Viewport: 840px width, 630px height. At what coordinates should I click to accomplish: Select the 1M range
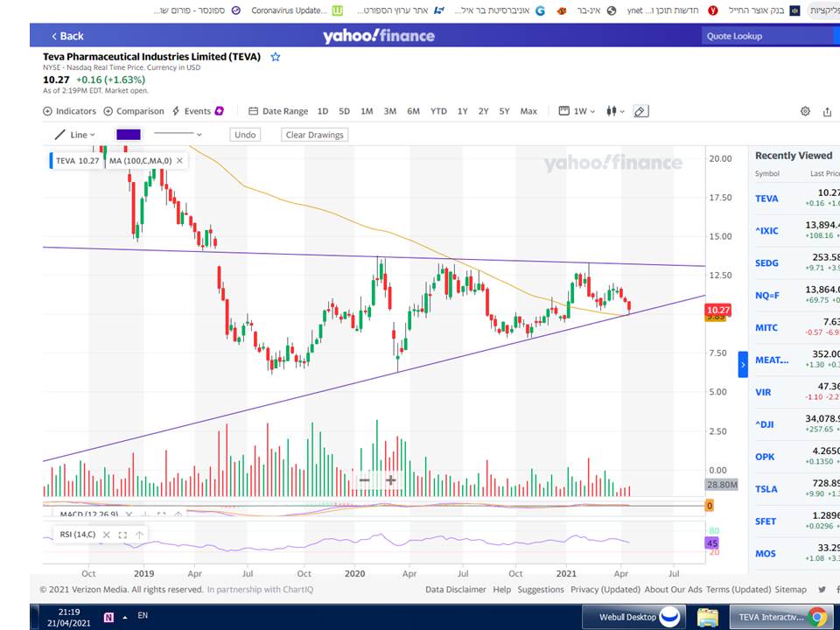coord(367,111)
